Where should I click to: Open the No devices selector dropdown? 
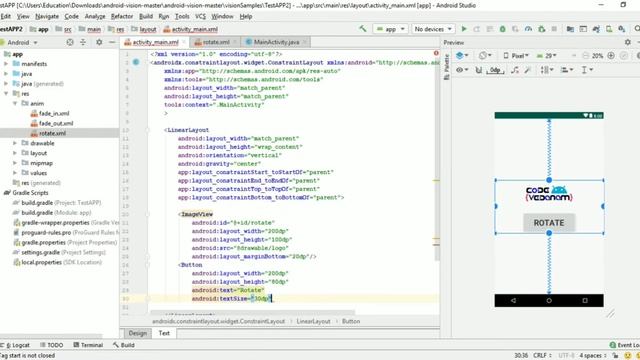pyautogui.click(x=433, y=29)
